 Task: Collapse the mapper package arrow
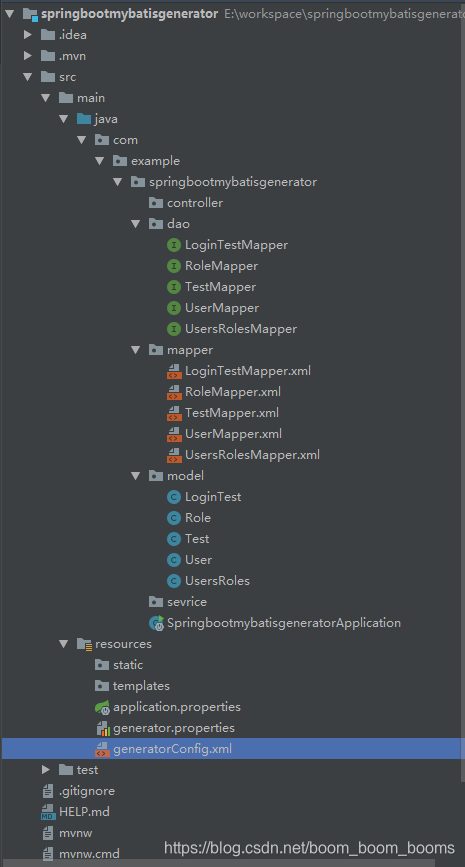click(136, 350)
